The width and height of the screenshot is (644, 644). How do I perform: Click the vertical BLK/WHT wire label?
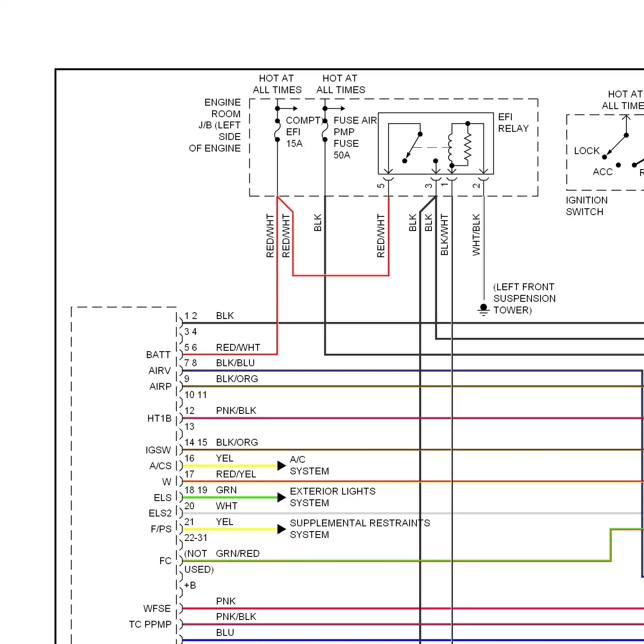click(444, 234)
